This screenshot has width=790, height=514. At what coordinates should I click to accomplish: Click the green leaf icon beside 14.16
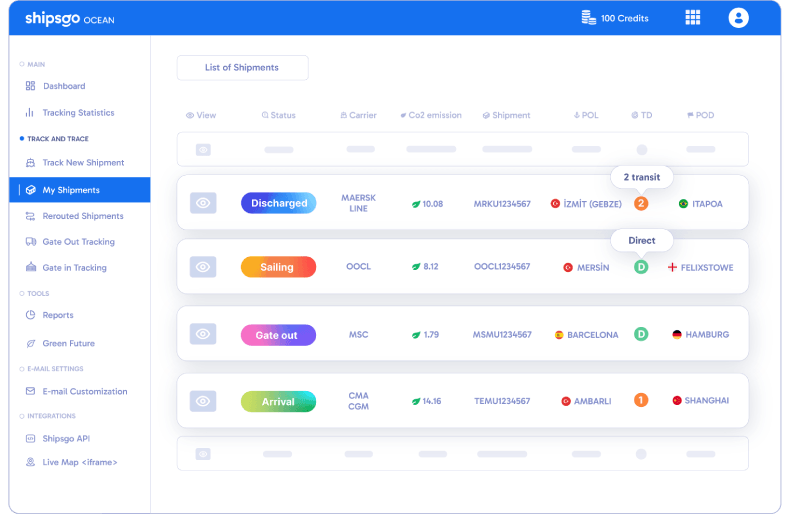[x=416, y=401]
